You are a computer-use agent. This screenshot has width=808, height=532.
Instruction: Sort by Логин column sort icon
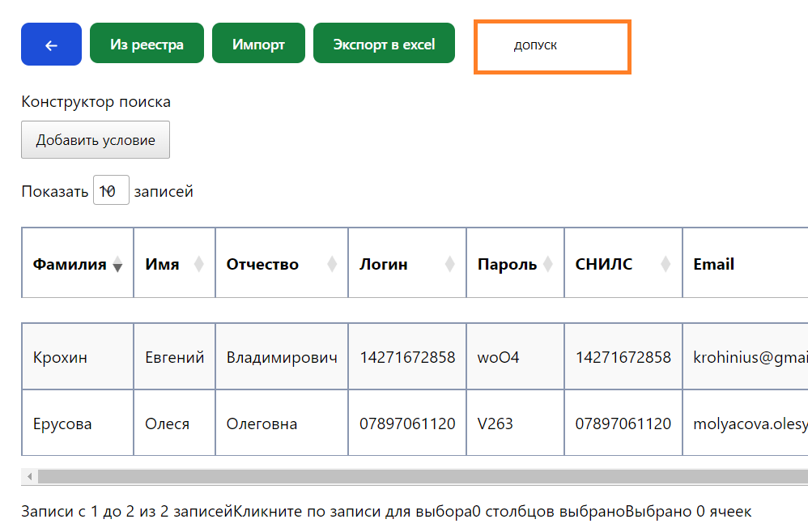[x=450, y=264]
